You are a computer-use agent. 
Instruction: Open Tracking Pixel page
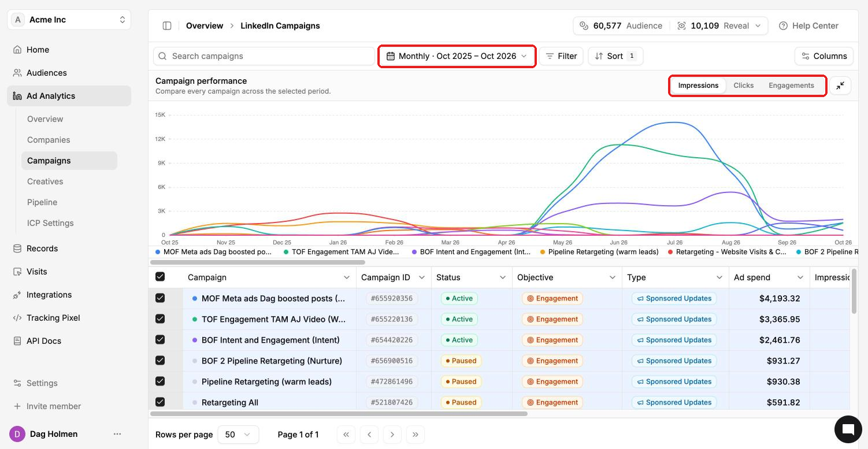click(x=69, y=318)
